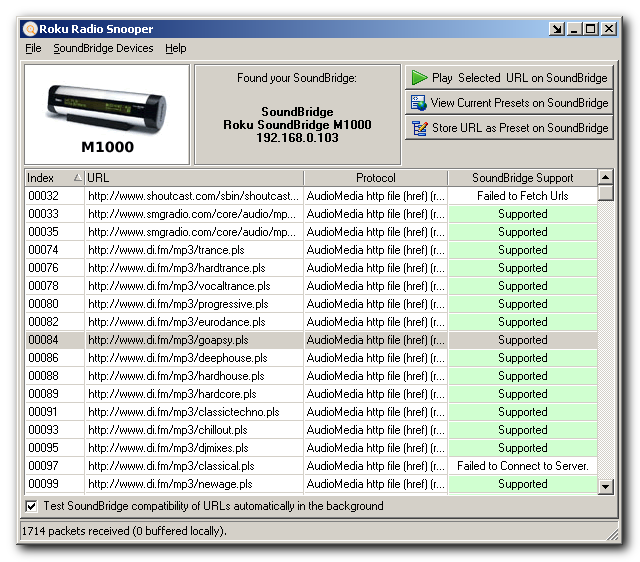Click the packets received status bar text
Screen dimensions: 640x562
coord(124,531)
